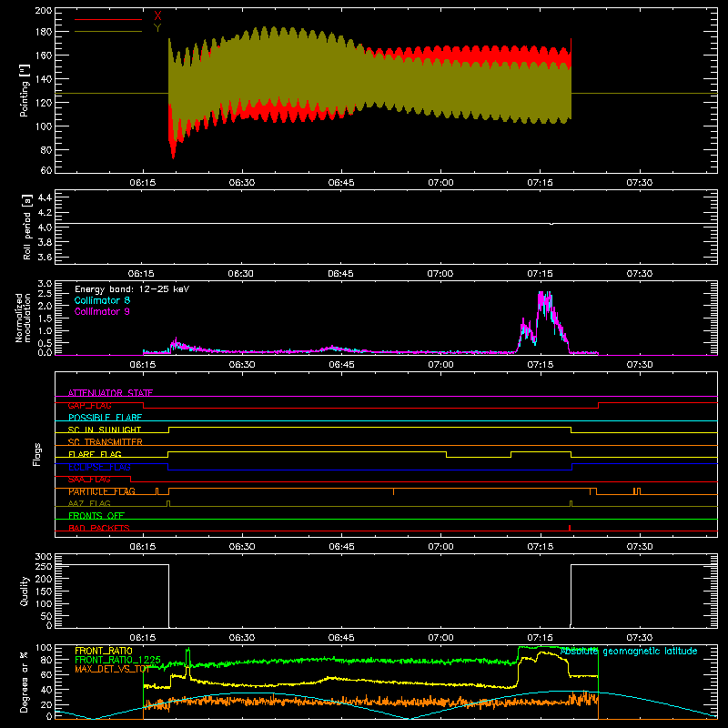Click the 06:15 tick under the Pointing plot
The height and width of the screenshot is (728, 728).
pyautogui.click(x=143, y=183)
